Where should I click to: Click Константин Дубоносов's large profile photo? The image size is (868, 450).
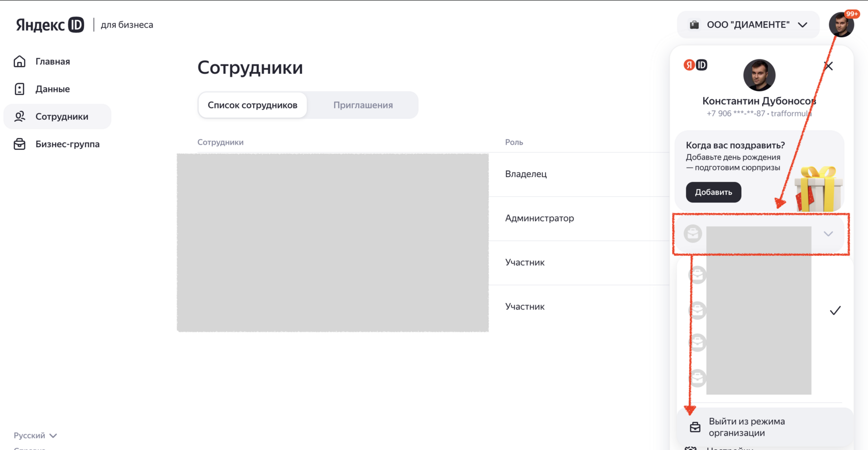(759, 75)
